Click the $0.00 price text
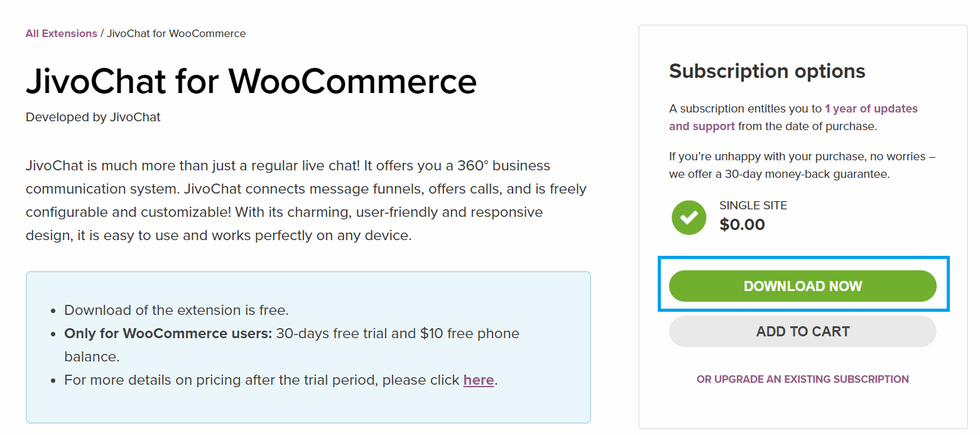 click(x=742, y=224)
